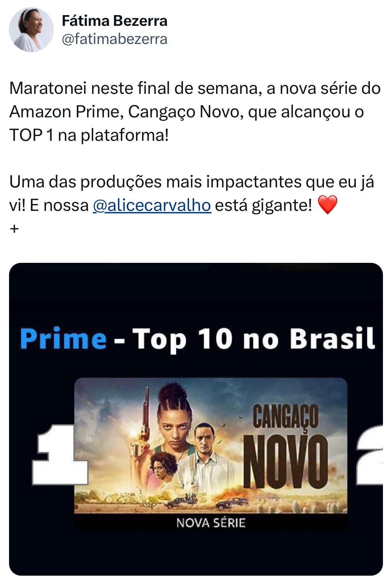Click the partially visible rank number 2
Screen dimensions: 392x578
click(370, 455)
